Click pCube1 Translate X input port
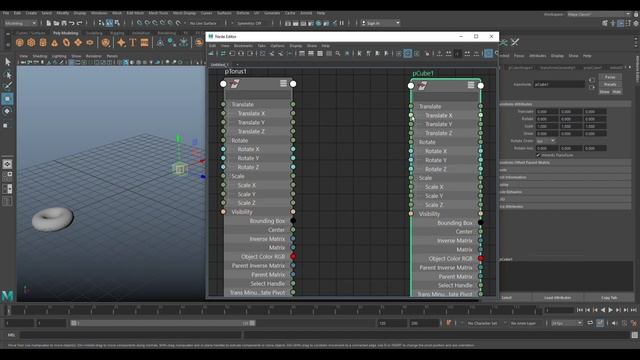This screenshot has height=360, width=640. click(x=411, y=115)
